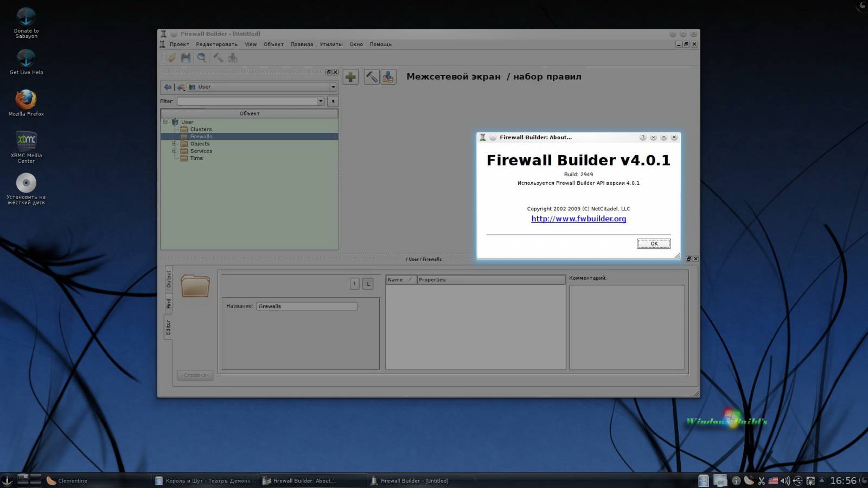Select the Firewalls folder in tree
Viewport: 868px width, 488px height.
201,137
